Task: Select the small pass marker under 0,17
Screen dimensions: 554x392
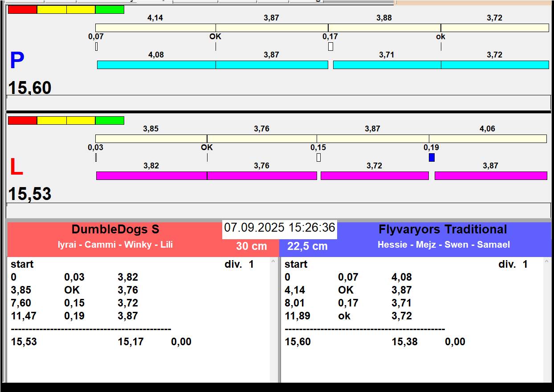Action: [x=330, y=46]
